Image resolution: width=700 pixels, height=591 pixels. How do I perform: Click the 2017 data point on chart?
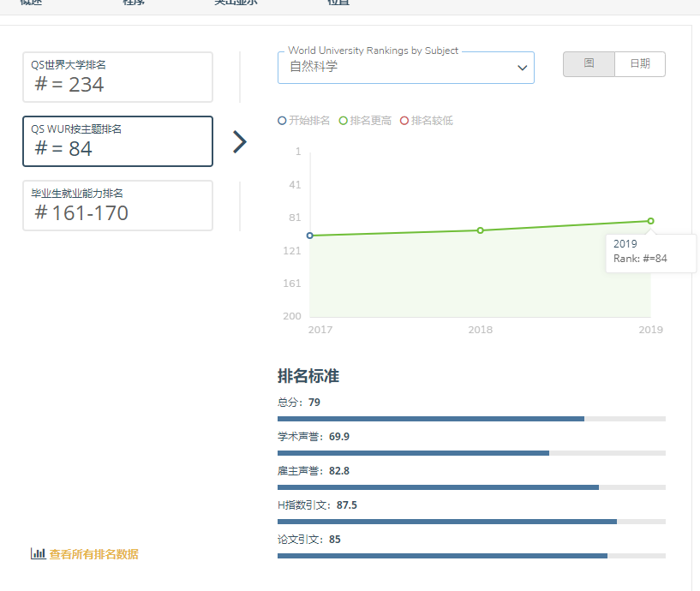pyautogui.click(x=309, y=236)
